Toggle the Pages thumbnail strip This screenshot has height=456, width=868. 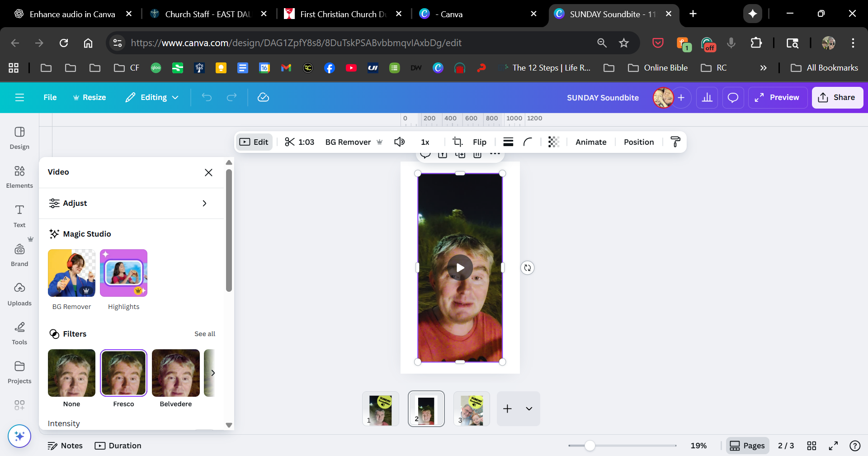(747, 446)
